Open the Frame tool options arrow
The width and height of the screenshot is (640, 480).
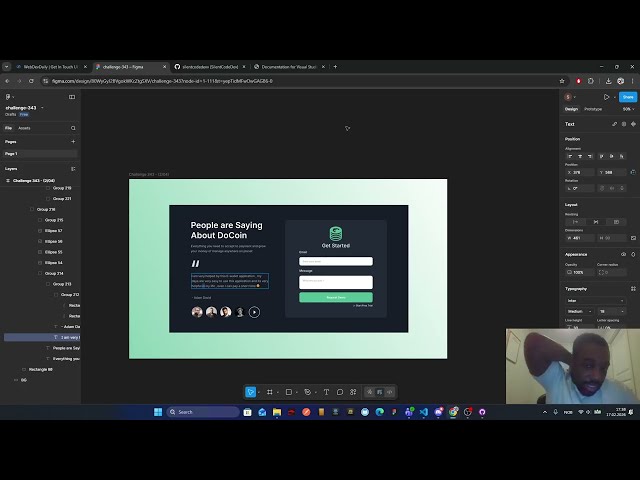point(278,392)
